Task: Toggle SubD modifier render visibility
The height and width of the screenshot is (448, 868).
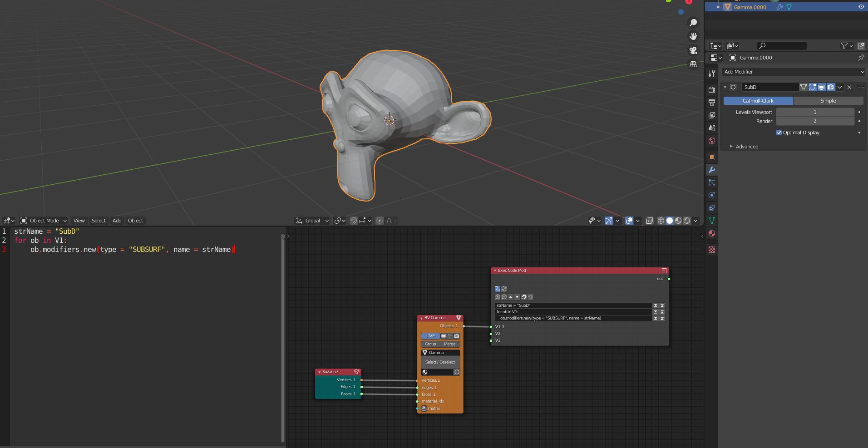Action: pyautogui.click(x=831, y=87)
